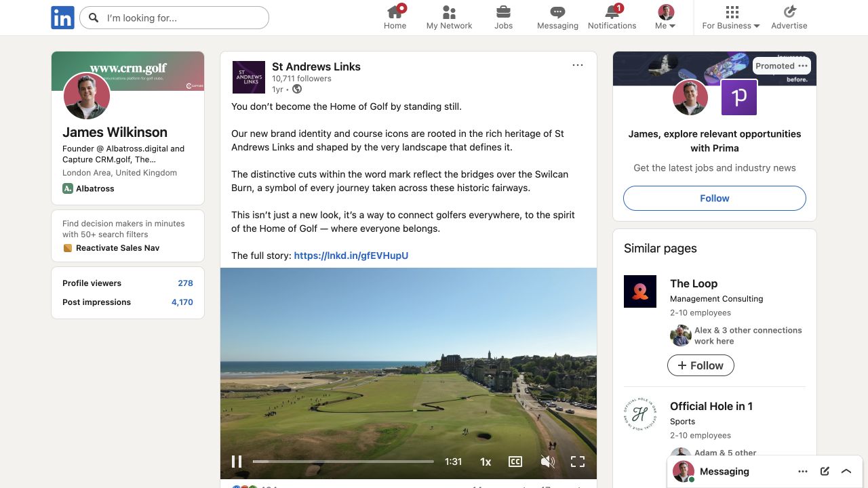Unmute the video sound
The width and height of the screenshot is (868, 488).
click(547, 462)
